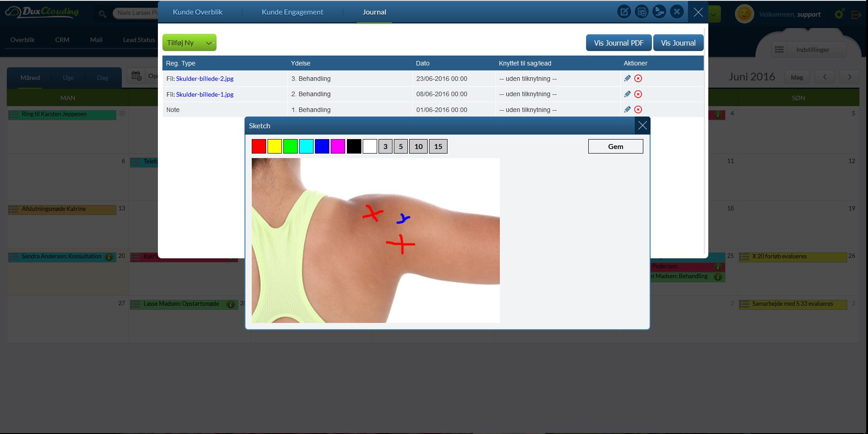This screenshot has height=434, width=868.
Task: Edit the Skulder-billede-1.jpg journal entry
Action: tap(627, 94)
